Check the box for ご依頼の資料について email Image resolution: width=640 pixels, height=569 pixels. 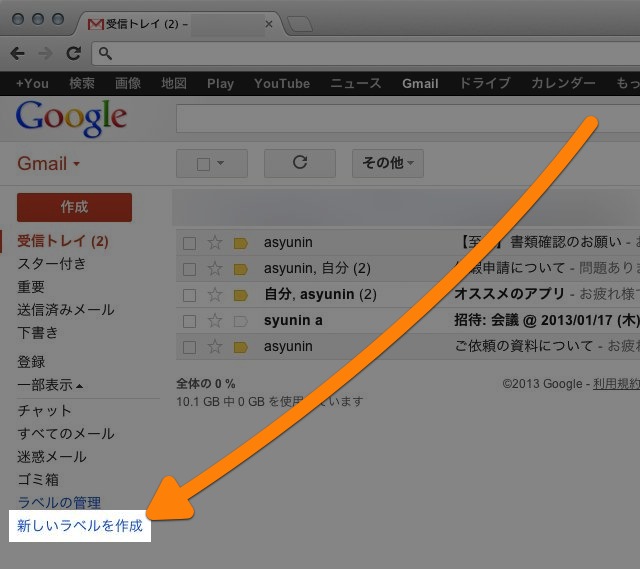[x=189, y=348]
